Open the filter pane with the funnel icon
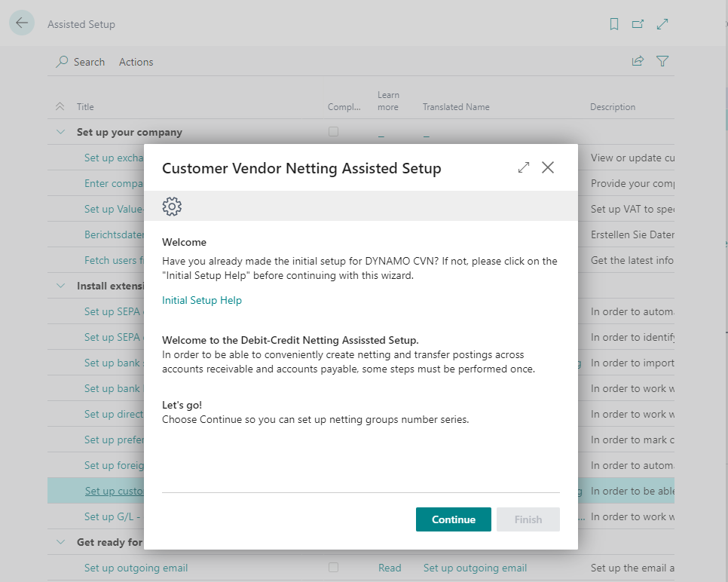728x582 pixels. pos(662,61)
